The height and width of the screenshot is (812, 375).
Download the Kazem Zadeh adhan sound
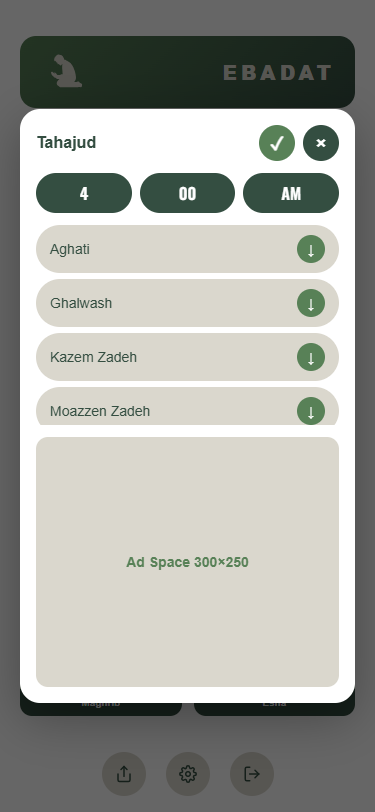coord(311,357)
